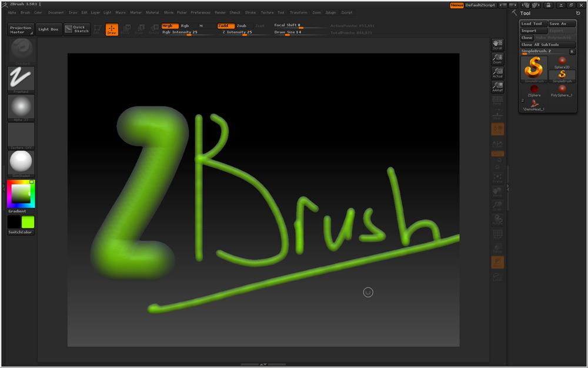Open the current brush thumbnail
The image size is (588, 368).
21,51
